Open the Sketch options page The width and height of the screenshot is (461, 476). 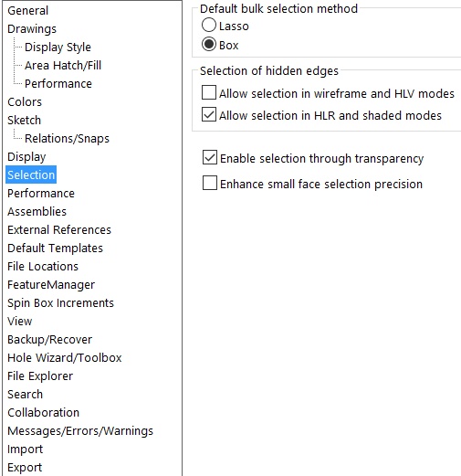(24, 121)
